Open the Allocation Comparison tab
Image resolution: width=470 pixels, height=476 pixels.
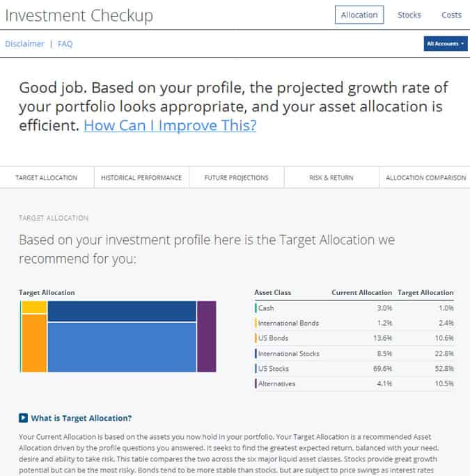[425, 177]
